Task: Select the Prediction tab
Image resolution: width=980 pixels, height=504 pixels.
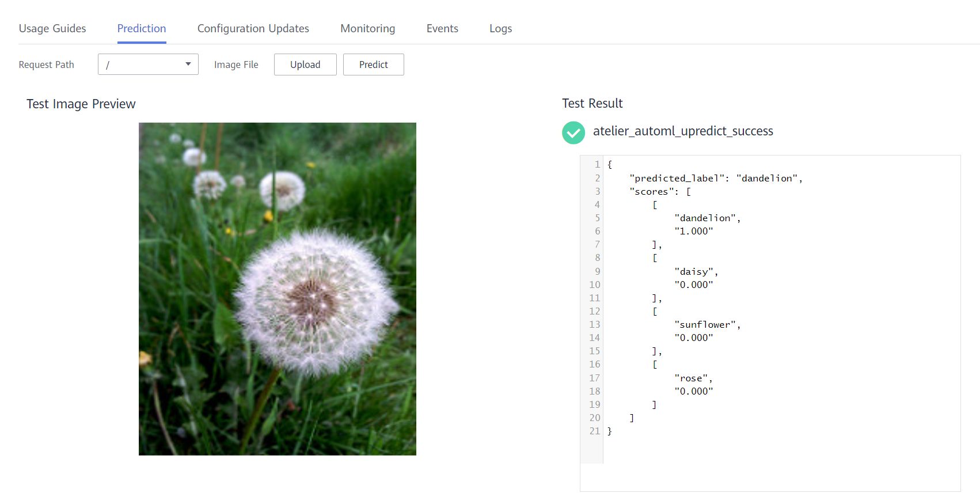Action: click(142, 28)
